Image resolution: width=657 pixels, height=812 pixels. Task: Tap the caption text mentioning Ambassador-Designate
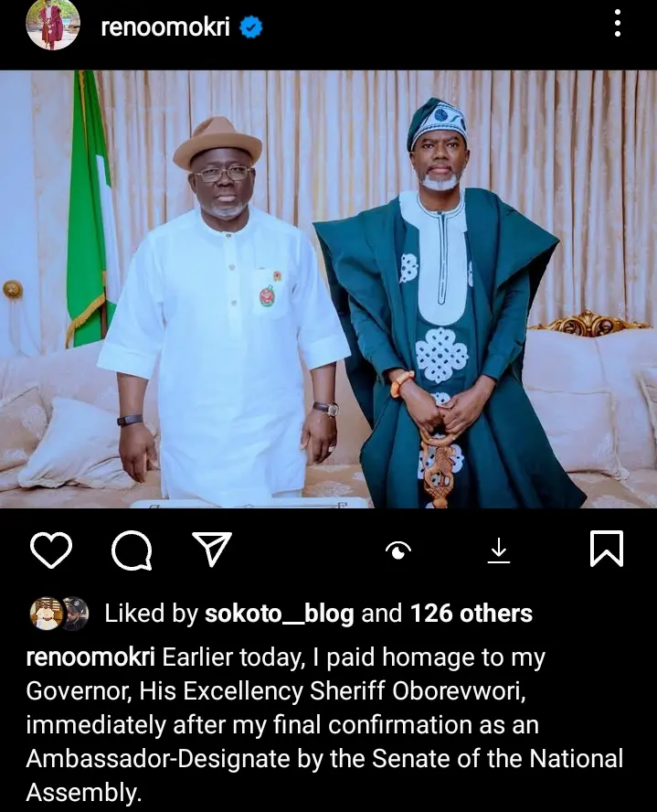point(324,758)
